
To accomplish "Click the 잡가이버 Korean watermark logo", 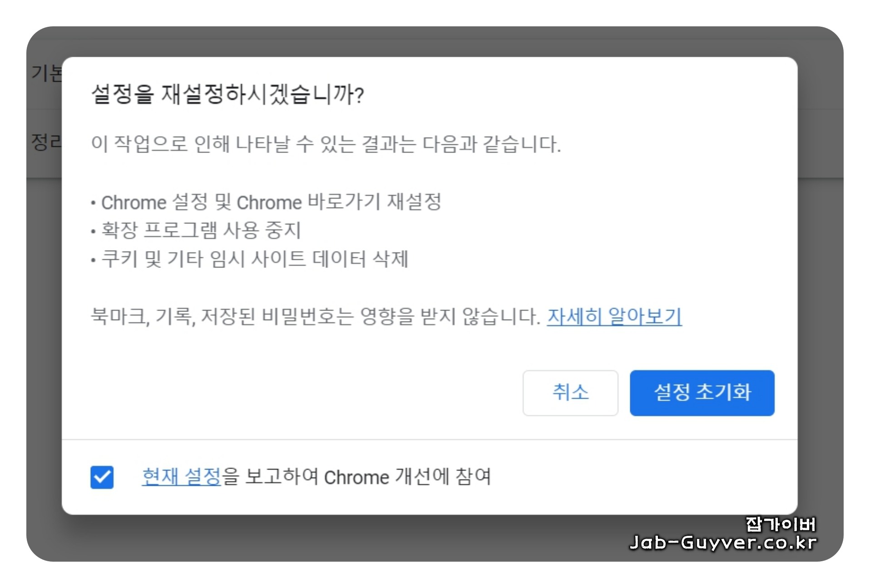I will pos(781,524).
